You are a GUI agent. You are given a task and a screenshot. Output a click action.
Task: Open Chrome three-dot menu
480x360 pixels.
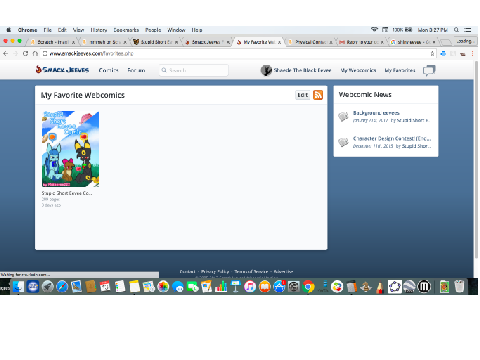[472, 53]
